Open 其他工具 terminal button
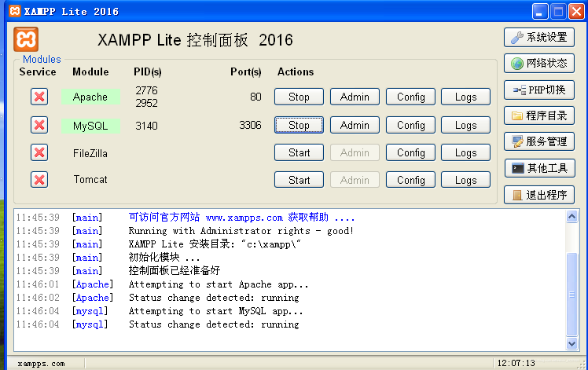The width and height of the screenshot is (588, 370). coord(539,168)
